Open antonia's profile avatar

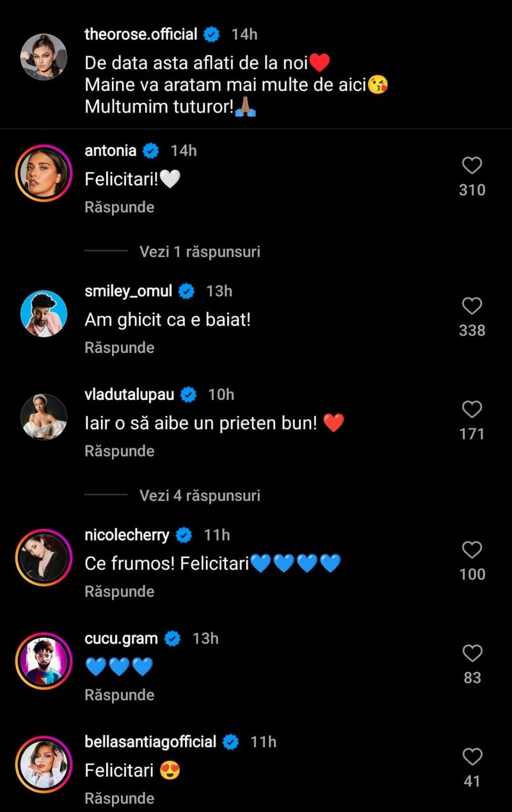tap(44, 173)
